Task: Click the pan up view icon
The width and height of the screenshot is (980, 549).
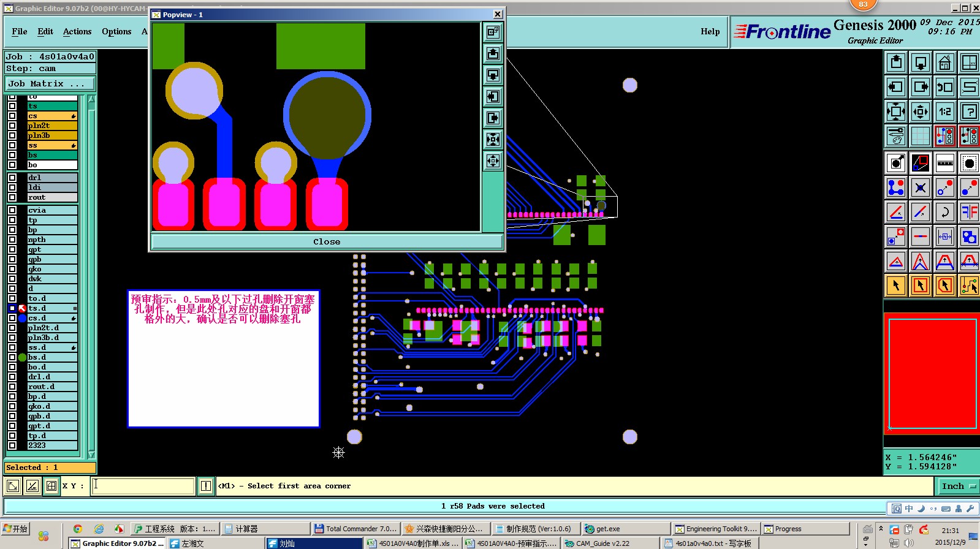Action: point(896,62)
